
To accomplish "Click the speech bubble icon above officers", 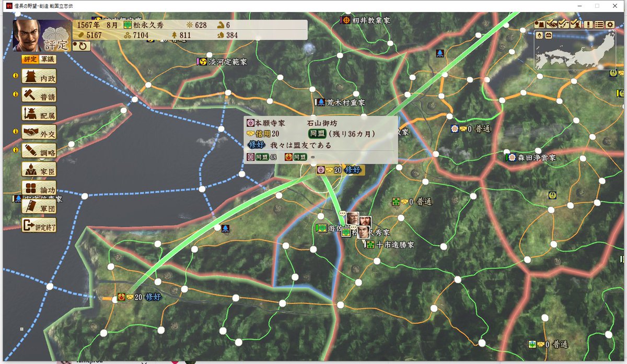I will tap(342, 214).
